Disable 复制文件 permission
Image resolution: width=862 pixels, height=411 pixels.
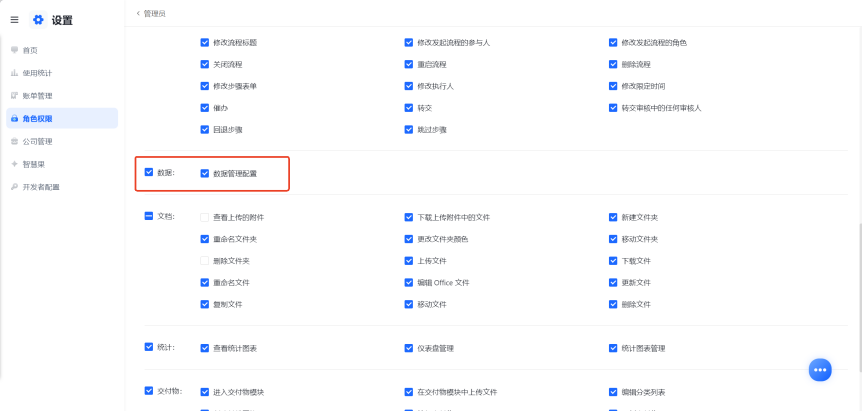(x=205, y=304)
